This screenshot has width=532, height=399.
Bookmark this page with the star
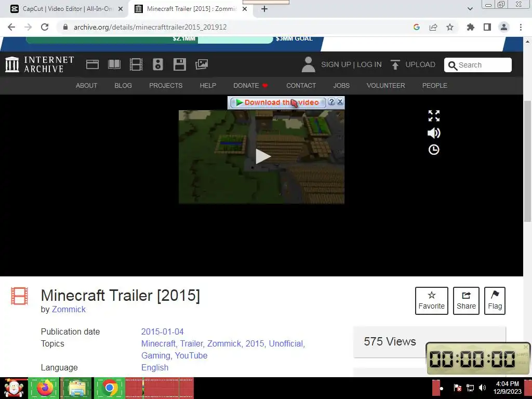coord(450,27)
